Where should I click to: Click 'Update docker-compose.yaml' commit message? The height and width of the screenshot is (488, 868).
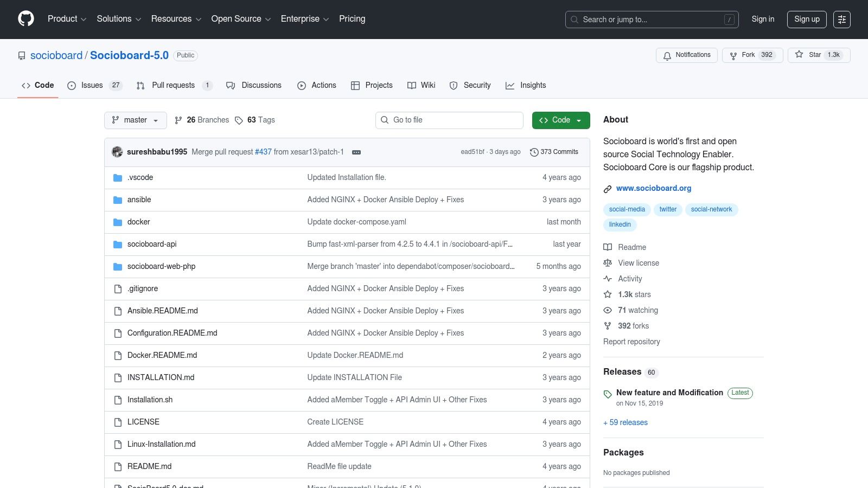tap(356, 222)
